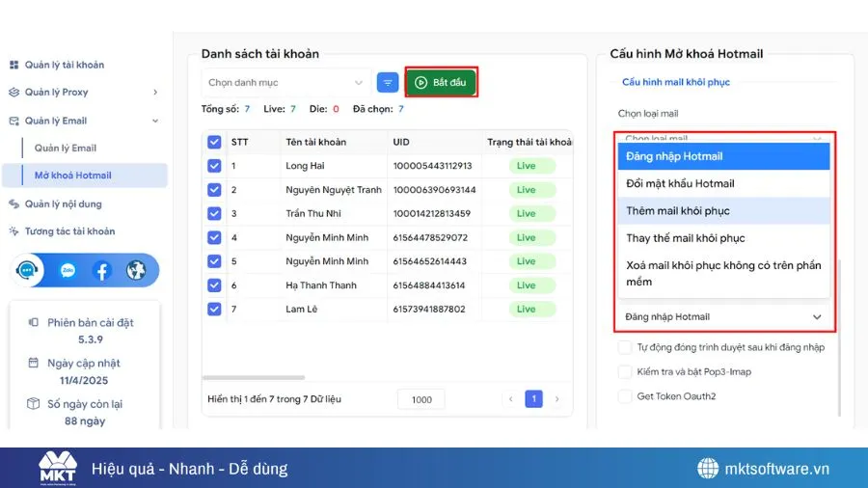
Task: Click the Bắt đầu start button
Action: [441, 82]
